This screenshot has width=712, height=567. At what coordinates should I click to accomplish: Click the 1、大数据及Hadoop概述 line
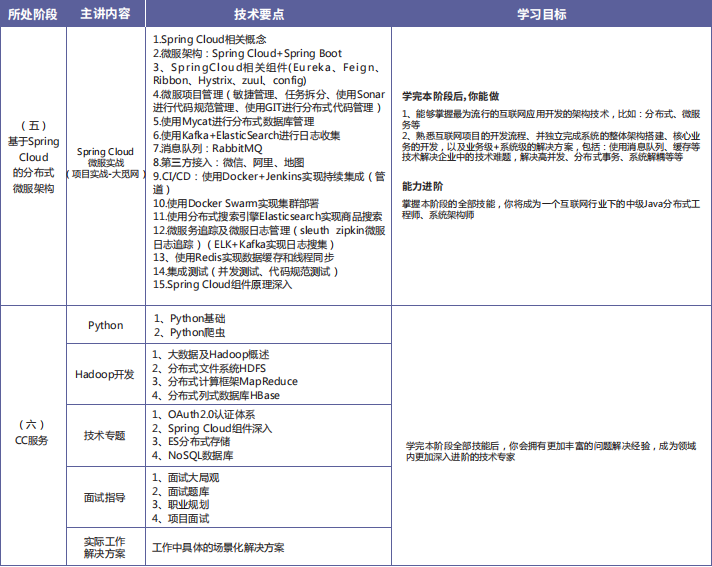click(x=211, y=355)
